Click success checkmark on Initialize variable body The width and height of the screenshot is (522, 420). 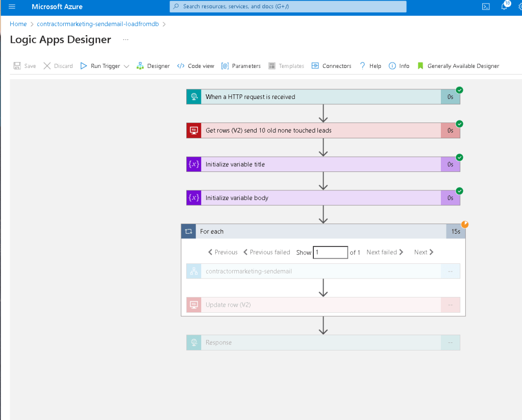point(459,191)
